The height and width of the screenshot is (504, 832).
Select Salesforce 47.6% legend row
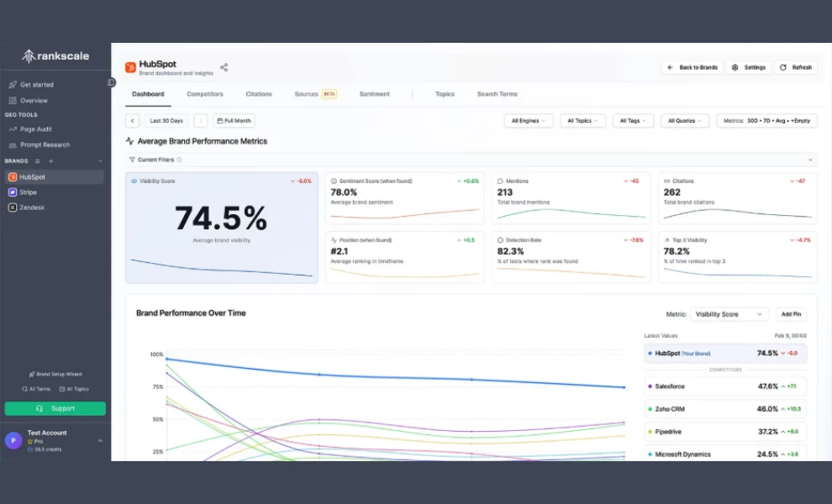[x=725, y=386]
